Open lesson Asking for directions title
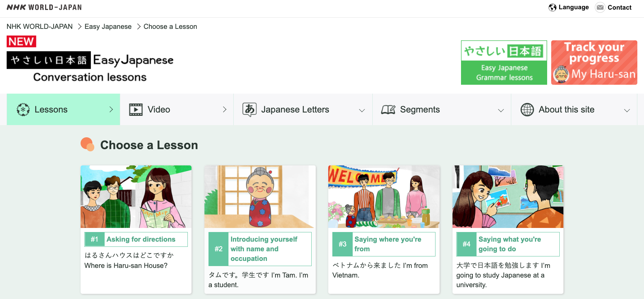This screenshot has height=299, width=644. pyautogui.click(x=141, y=239)
